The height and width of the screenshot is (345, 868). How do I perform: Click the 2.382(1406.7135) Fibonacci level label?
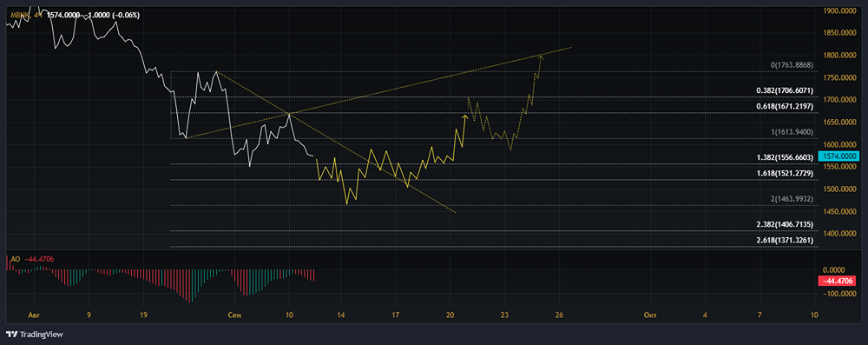point(785,224)
